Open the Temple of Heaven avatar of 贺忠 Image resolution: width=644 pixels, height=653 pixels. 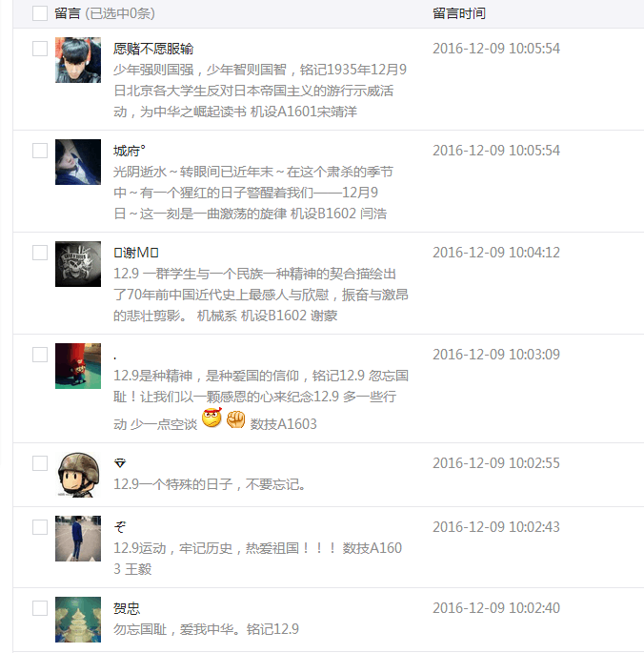(x=78, y=620)
